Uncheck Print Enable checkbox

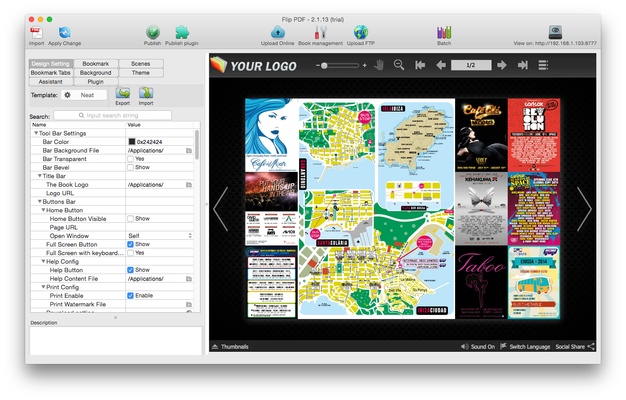tap(131, 296)
